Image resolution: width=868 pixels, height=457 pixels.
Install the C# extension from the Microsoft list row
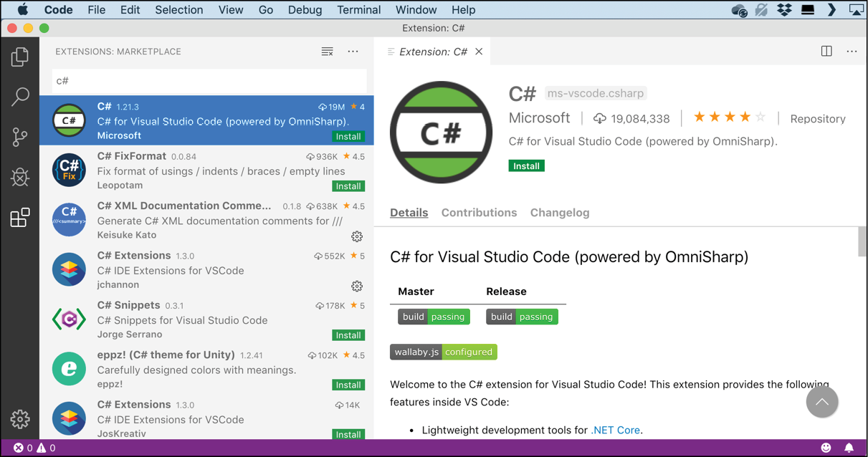click(348, 136)
